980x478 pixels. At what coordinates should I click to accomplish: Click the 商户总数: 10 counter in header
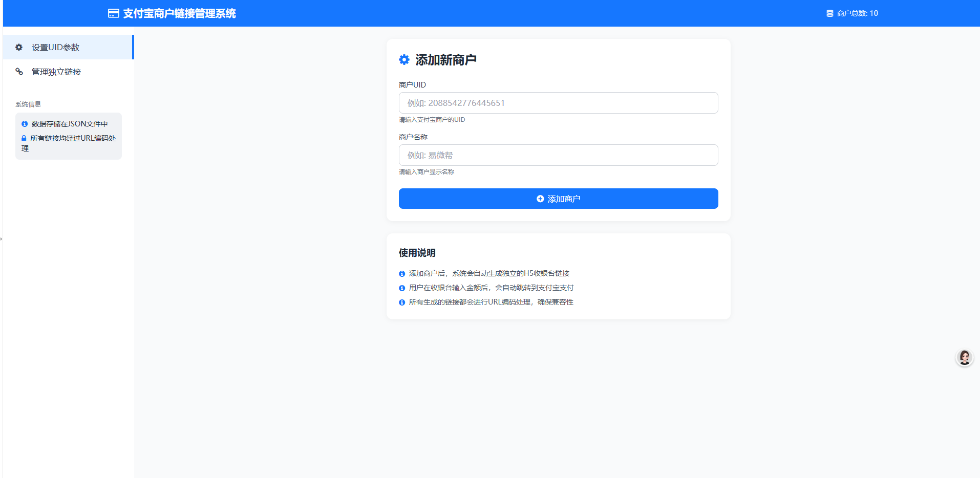click(x=857, y=13)
